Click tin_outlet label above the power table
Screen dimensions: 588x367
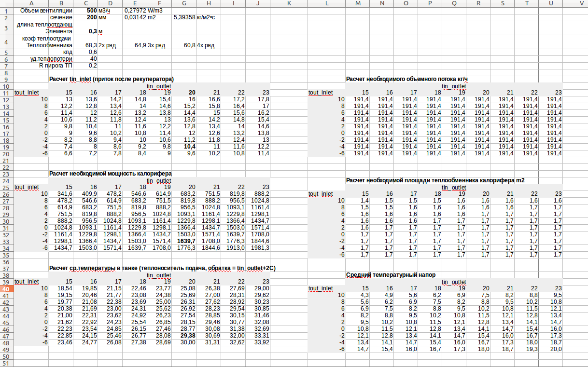point(159,180)
